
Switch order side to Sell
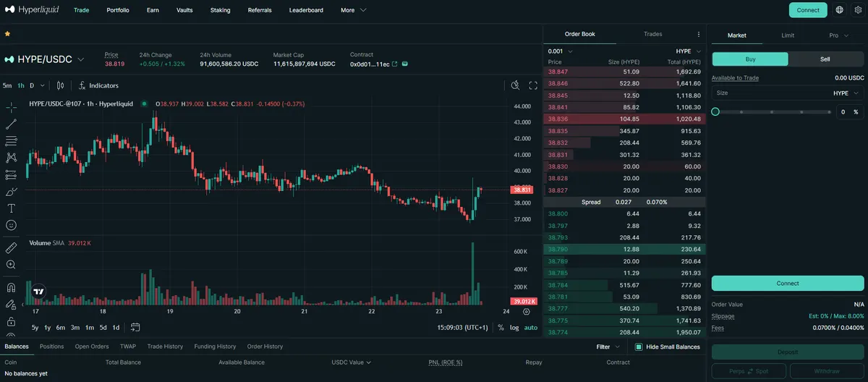825,59
